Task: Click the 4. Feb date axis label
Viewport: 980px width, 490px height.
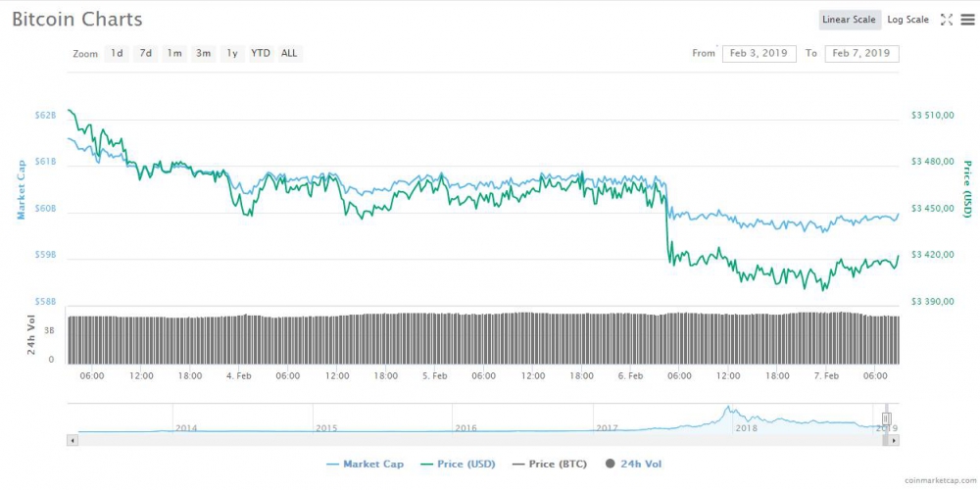Action: [x=239, y=376]
